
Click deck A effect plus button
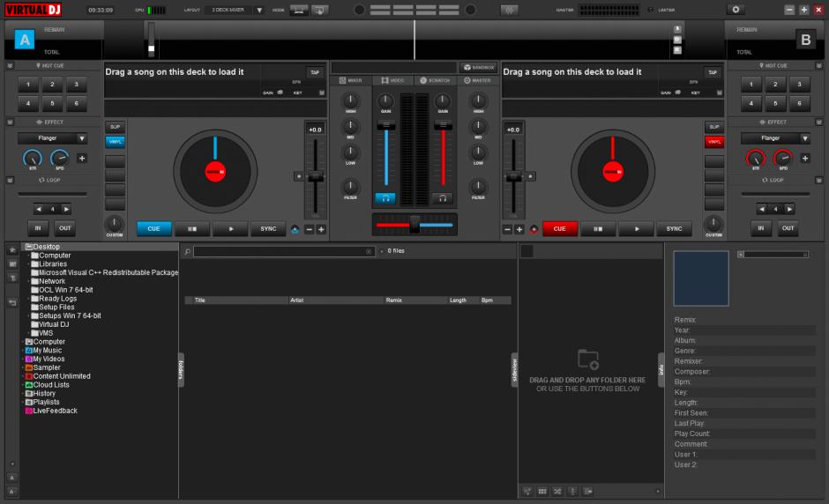coord(82,158)
